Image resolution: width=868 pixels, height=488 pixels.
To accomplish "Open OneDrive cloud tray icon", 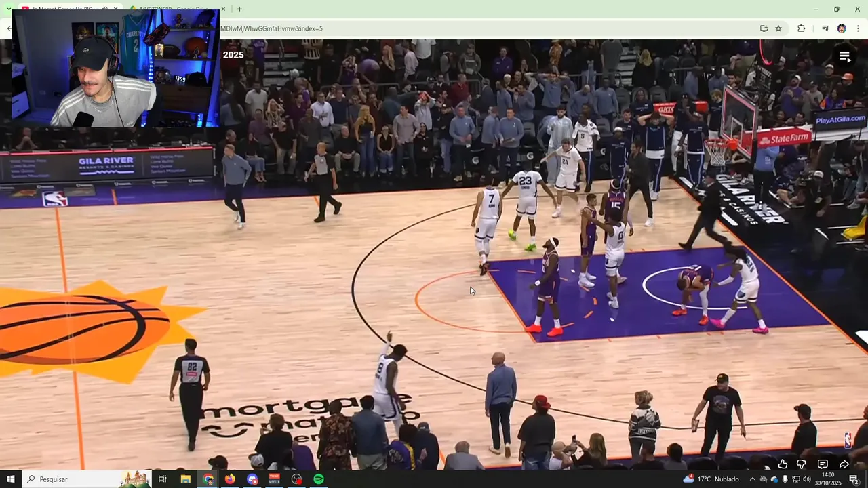I will pyautogui.click(x=774, y=479).
